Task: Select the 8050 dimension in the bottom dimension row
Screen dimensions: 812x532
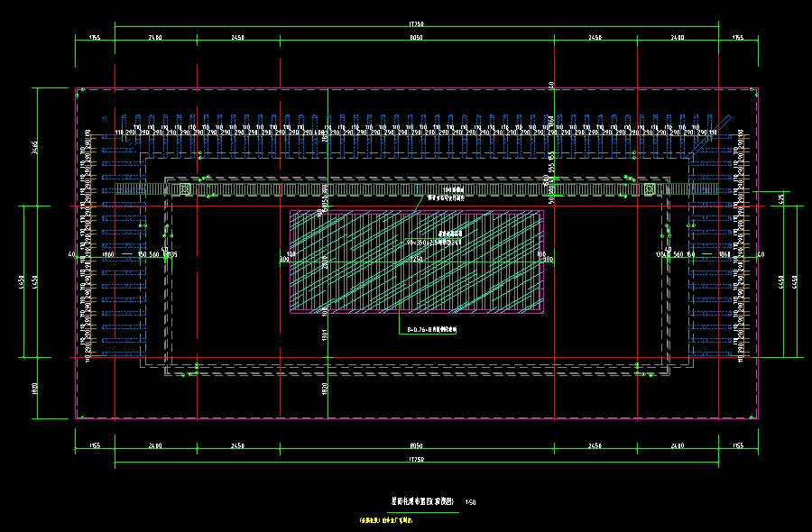Action: (x=416, y=445)
